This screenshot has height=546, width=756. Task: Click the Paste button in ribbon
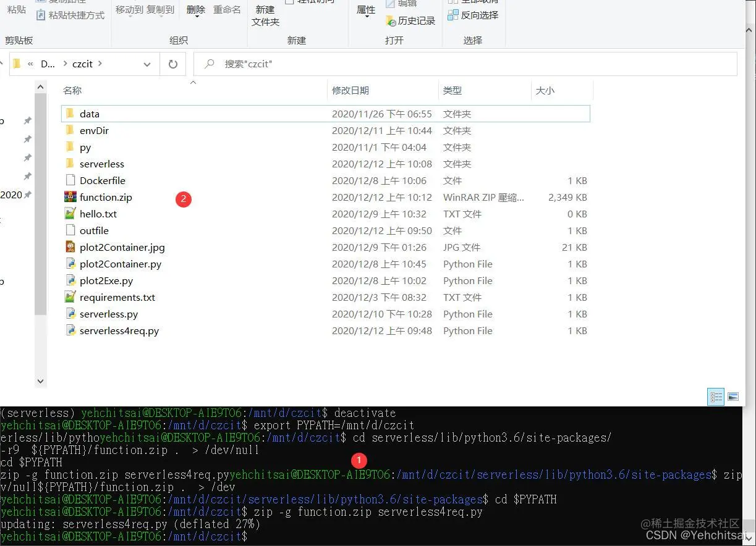17,10
